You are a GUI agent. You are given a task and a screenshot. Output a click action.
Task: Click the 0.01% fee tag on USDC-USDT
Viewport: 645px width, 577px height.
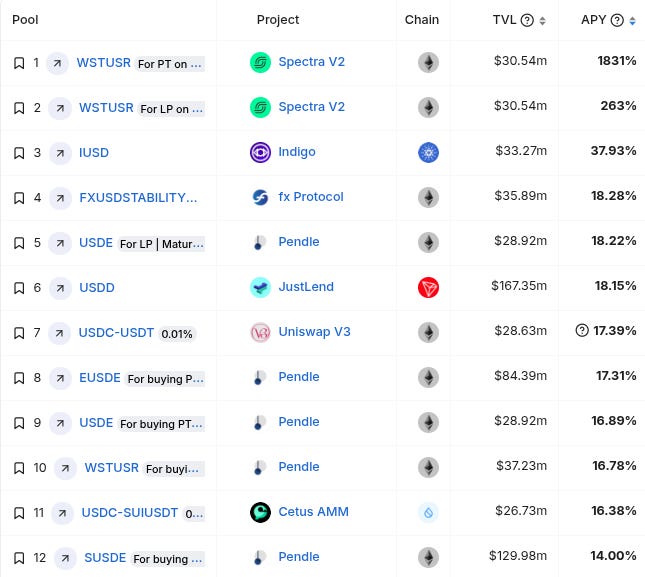tap(177, 334)
